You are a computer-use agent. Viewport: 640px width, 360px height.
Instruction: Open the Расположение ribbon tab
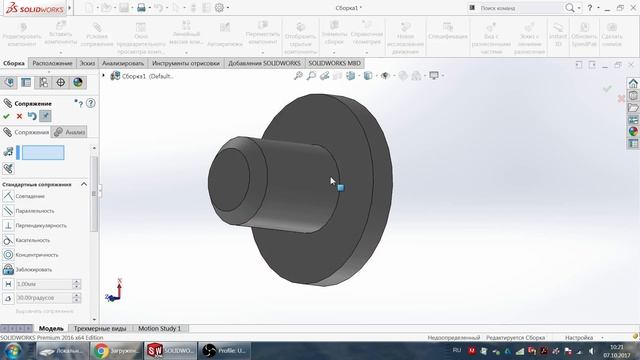coord(52,63)
